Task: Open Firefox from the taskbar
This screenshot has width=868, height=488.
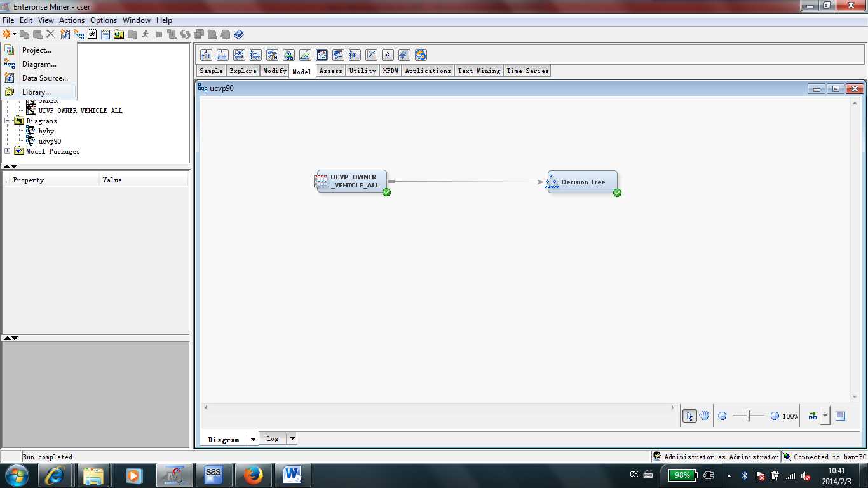Action: pyautogui.click(x=254, y=475)
